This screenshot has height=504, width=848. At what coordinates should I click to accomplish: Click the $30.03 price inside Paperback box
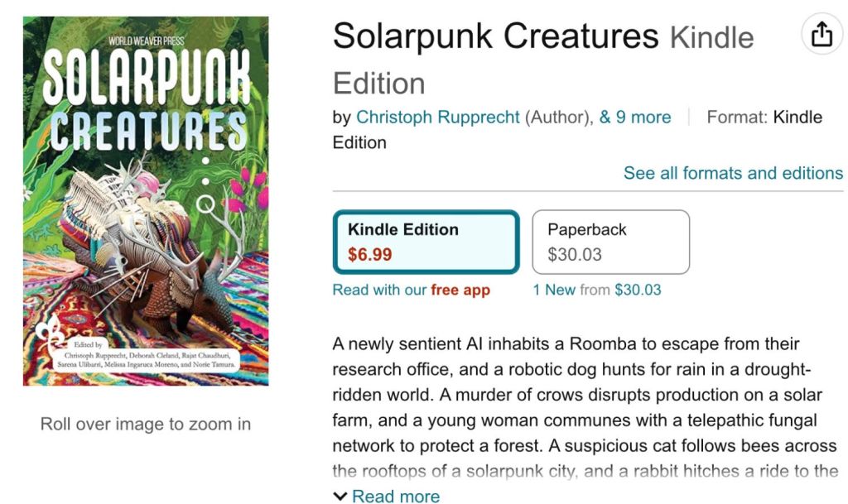(x=575, y=255)
